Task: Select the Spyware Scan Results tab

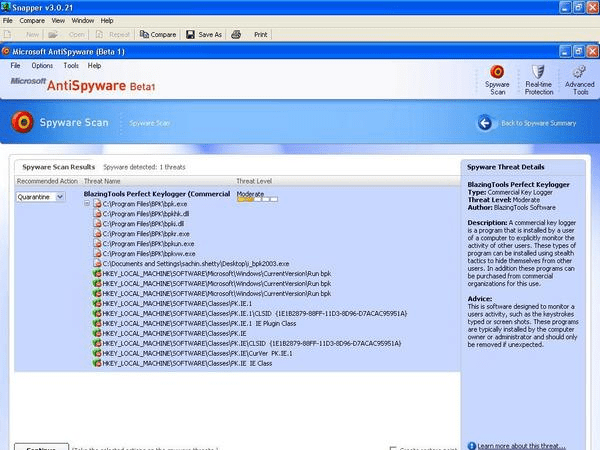Action: tap(59, 166)
